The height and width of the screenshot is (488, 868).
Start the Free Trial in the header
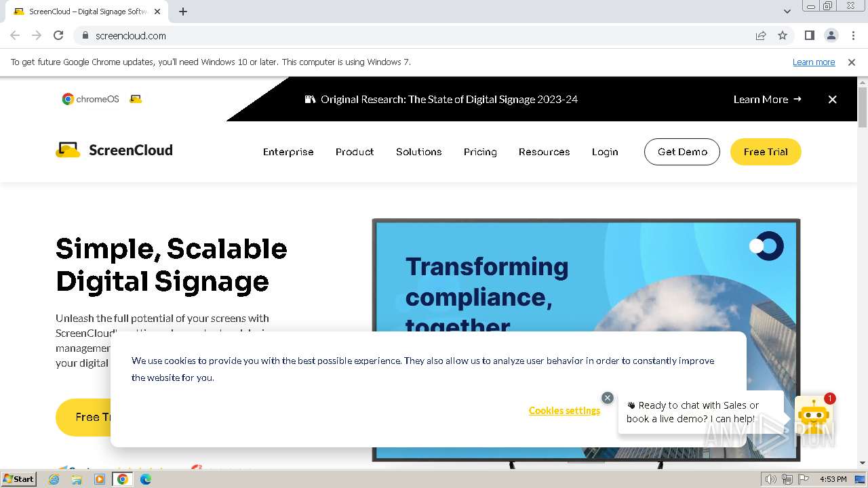[x=766, y=152]
